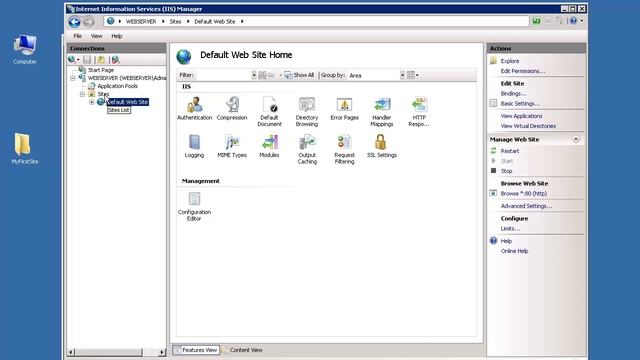This screenshot has height=360, width=640.
Task: Open the Modules feature
Action: coord(269,146)
